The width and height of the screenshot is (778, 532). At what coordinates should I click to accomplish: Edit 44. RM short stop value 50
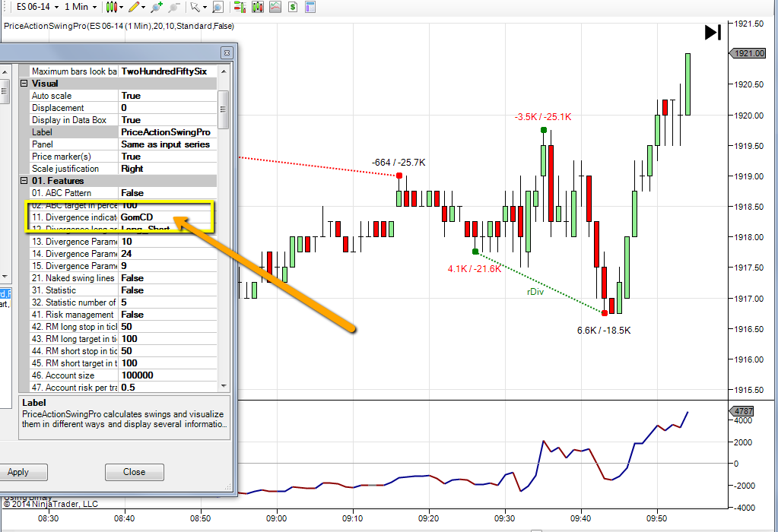(168, 351)
